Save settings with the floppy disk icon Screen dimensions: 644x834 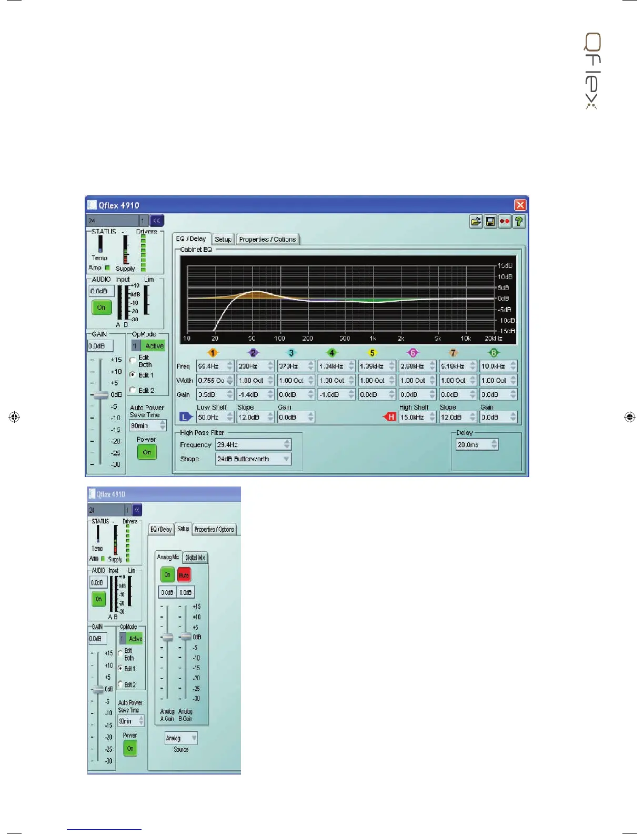[x=490, y=222]
